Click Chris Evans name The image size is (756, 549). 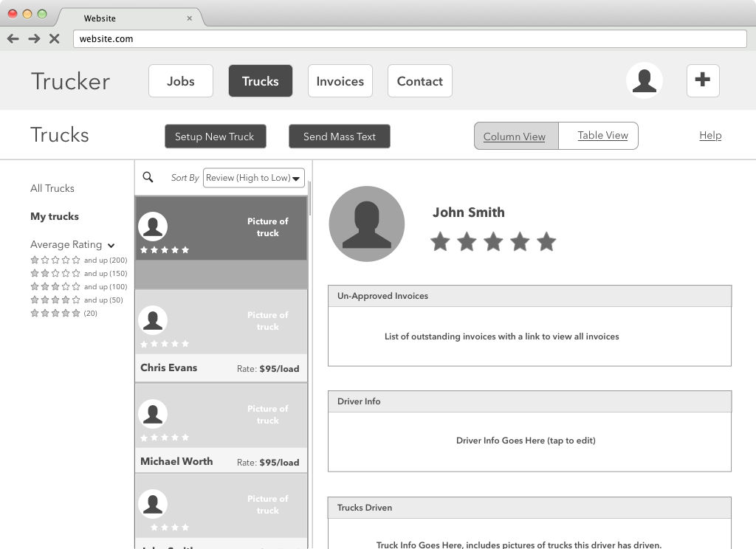169,367
